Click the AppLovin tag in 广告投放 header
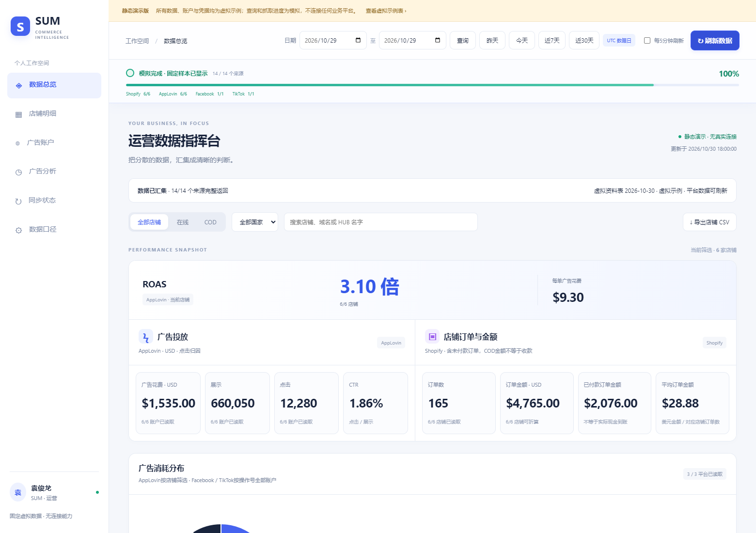The image size is (756, 533). coord(391,343)
